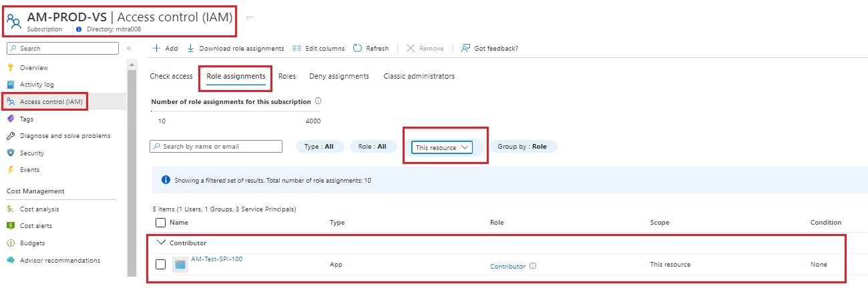Click the Refresh icon in toolbar
868x294 pixels.
coord(358,48)
